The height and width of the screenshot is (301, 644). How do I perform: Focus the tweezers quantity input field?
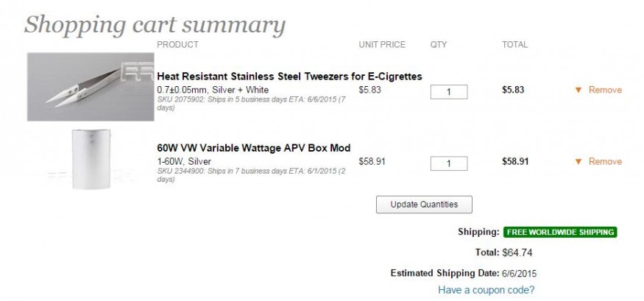(x=449, y=92)
